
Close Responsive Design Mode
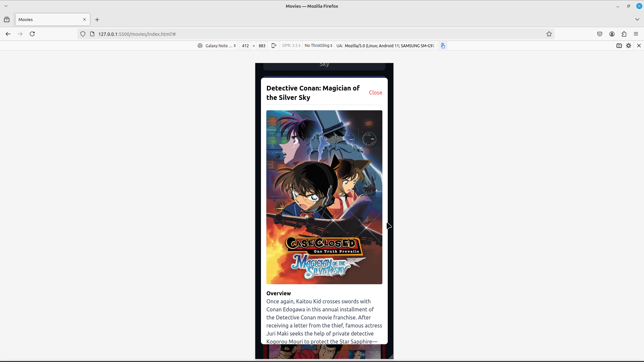[639, 46]
